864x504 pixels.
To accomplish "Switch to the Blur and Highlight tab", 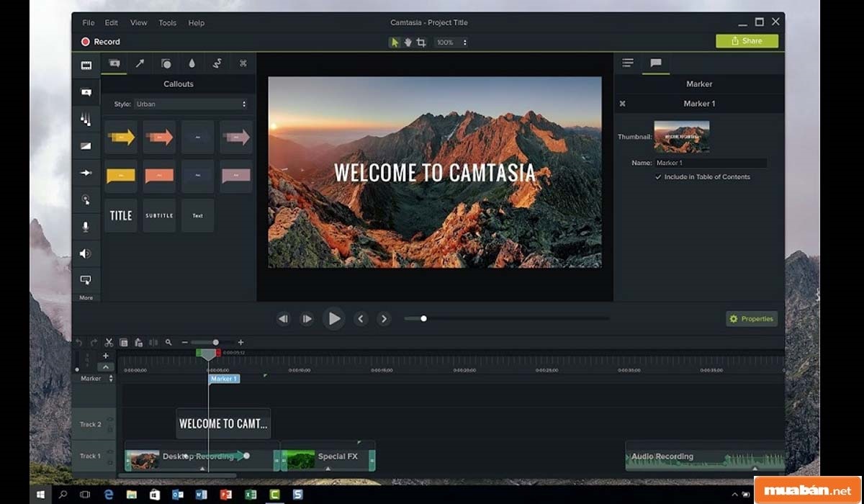I will coord(192,63).
